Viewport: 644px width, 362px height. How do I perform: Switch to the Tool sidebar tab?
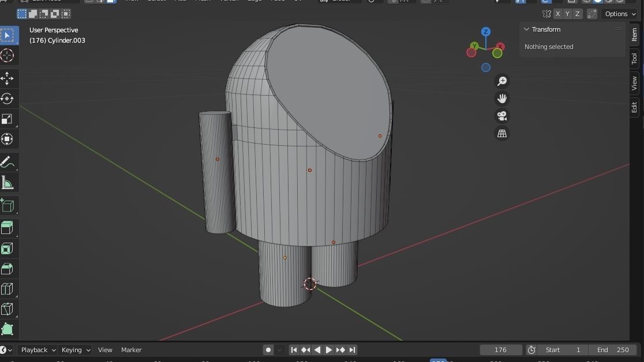point(634,59)
